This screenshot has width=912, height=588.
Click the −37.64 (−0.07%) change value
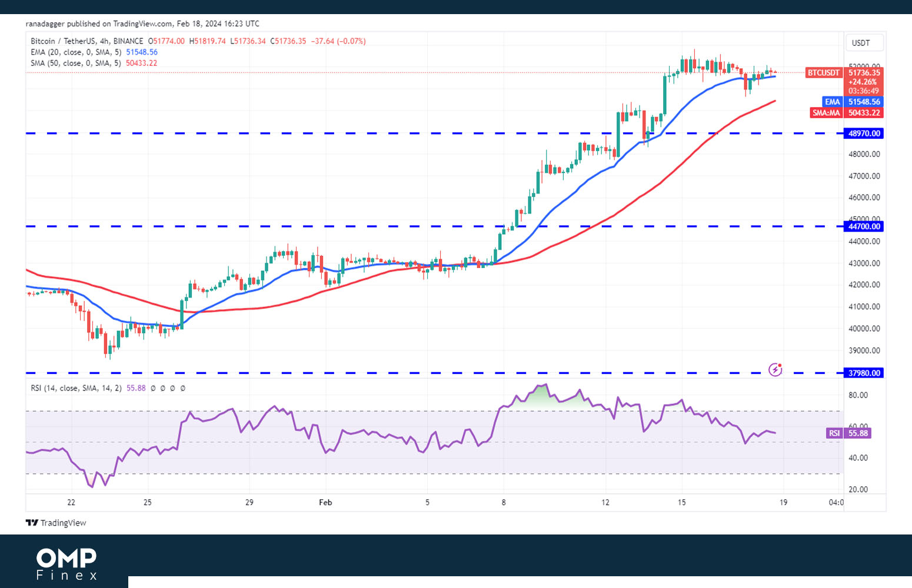[x=338, y=41]
